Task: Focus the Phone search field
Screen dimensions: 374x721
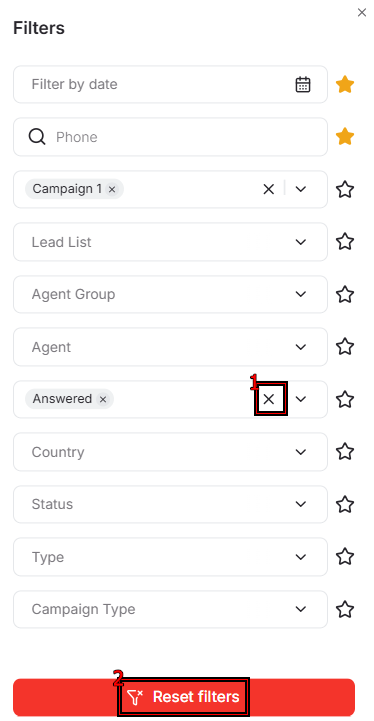Action: tap(170, 137)
